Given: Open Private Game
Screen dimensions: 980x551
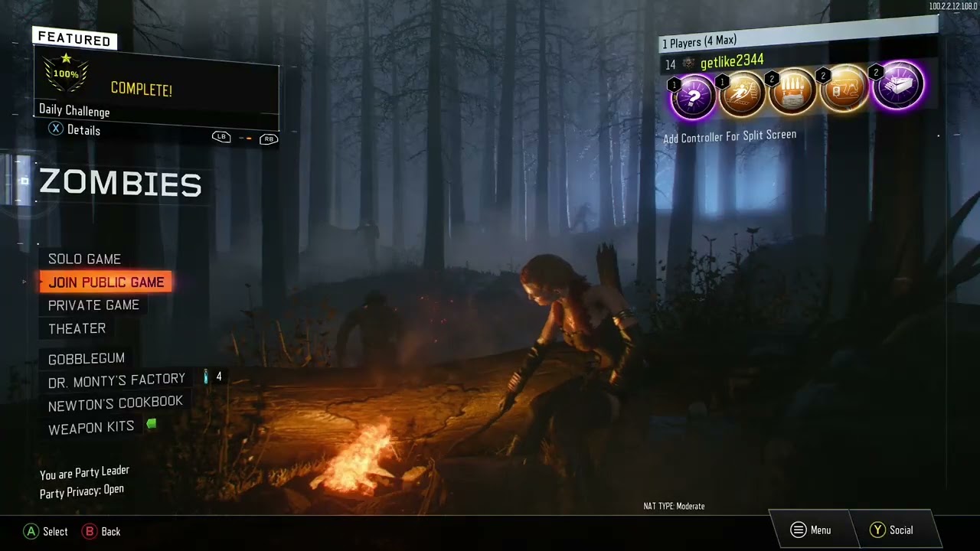Looking at the screenshot, I should (x=93, y=305).
